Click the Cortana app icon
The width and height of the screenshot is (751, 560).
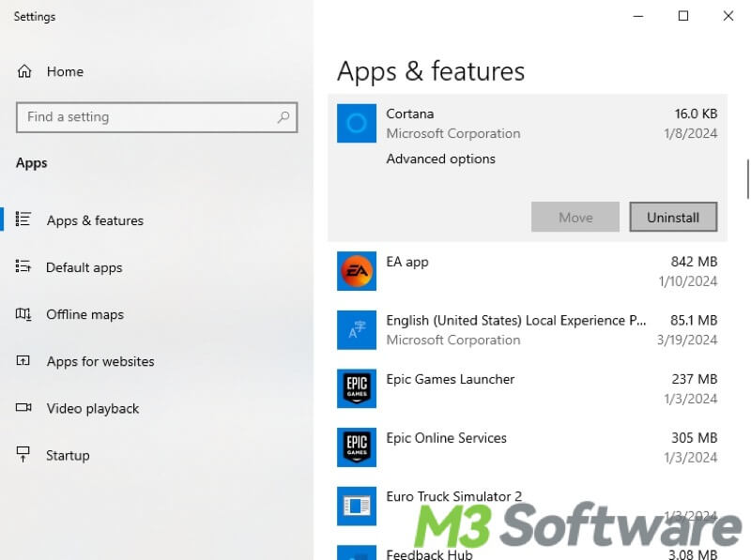[357, 124]
